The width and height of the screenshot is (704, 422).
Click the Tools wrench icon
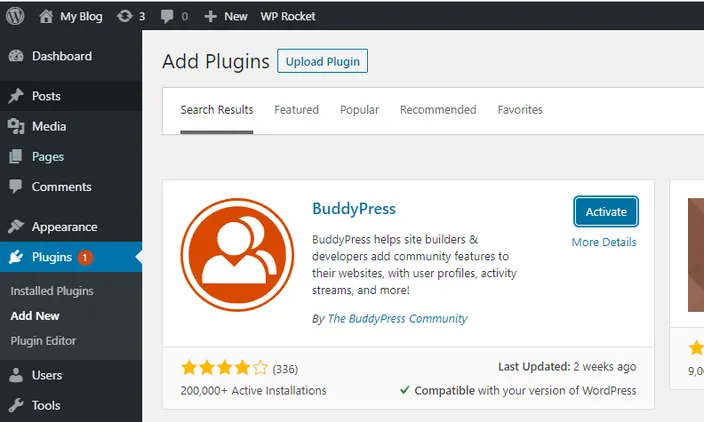[16, 405]
